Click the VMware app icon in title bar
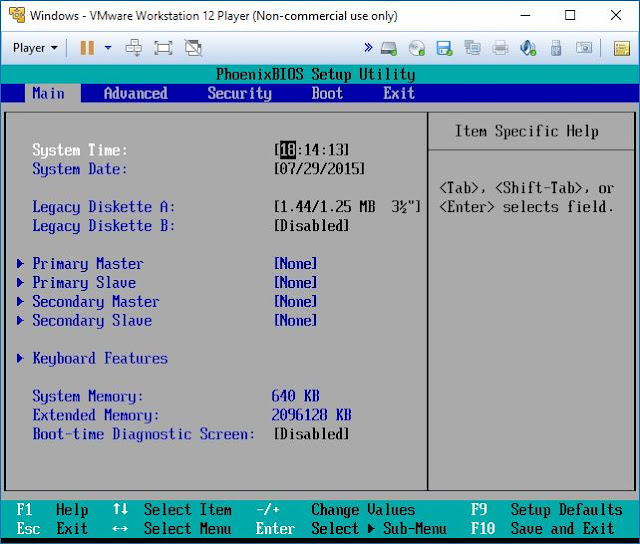The width and height of the screenshot is (640, 544). [x=17, y=15]
